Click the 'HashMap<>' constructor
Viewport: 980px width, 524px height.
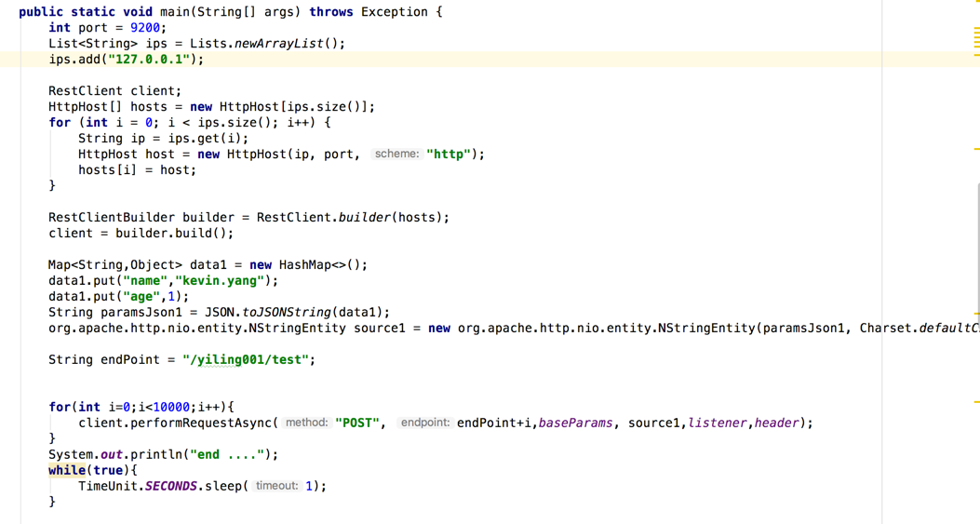tap(313, 264)
